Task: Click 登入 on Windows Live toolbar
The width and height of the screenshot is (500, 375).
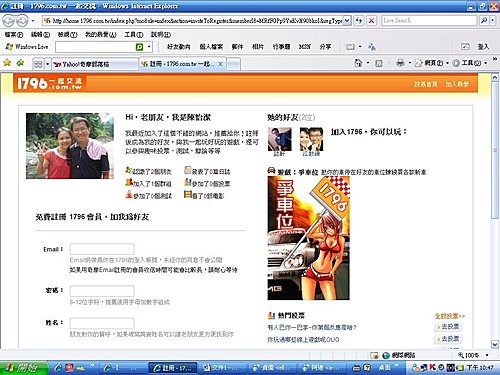Action: click(483, 47)
